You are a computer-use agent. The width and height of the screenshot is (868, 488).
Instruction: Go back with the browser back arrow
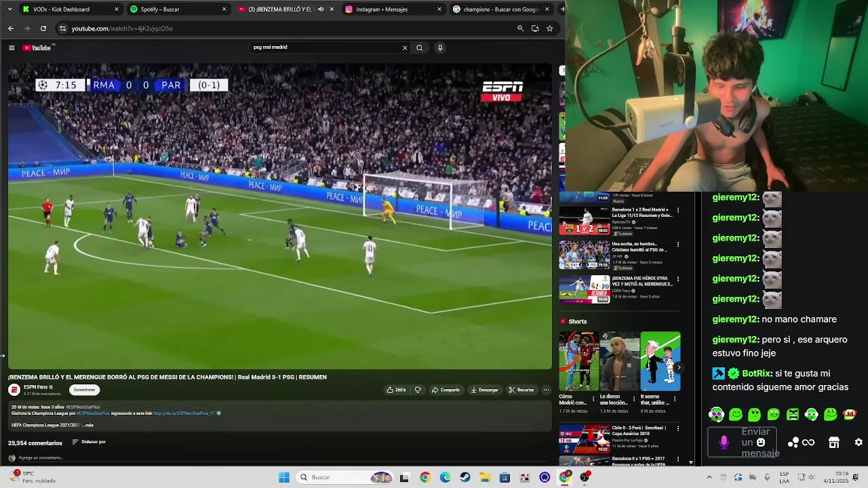[11, 28]
